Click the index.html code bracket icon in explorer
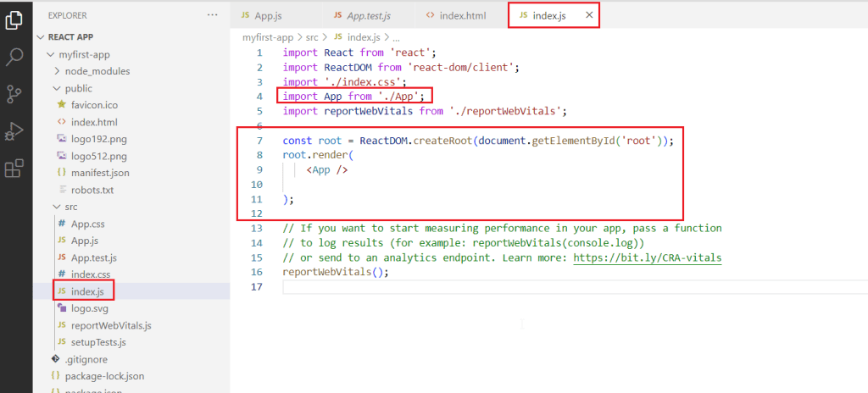 point(61,122)
